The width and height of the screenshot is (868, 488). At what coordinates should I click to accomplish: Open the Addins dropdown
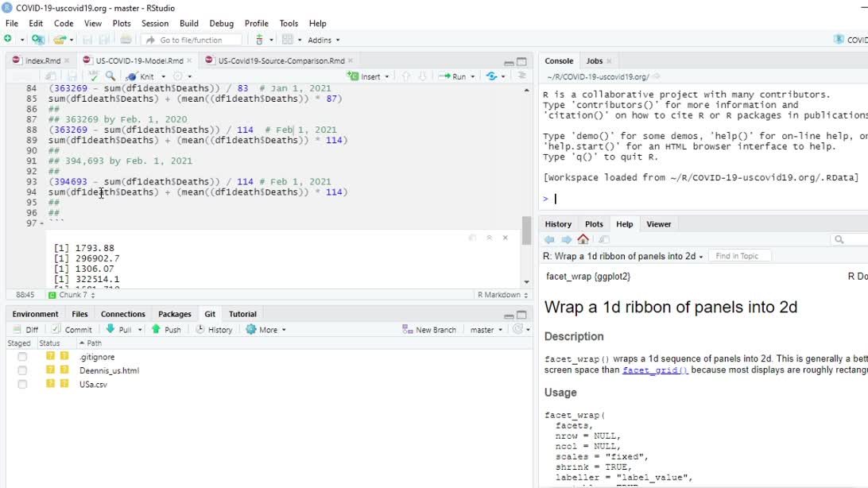[x=324, y=40]
